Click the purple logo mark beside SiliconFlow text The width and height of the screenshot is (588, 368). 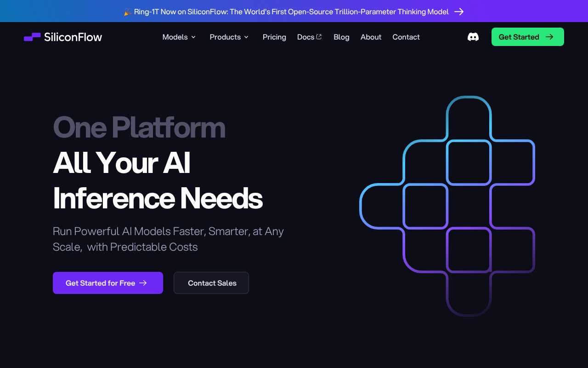(31, 36)
